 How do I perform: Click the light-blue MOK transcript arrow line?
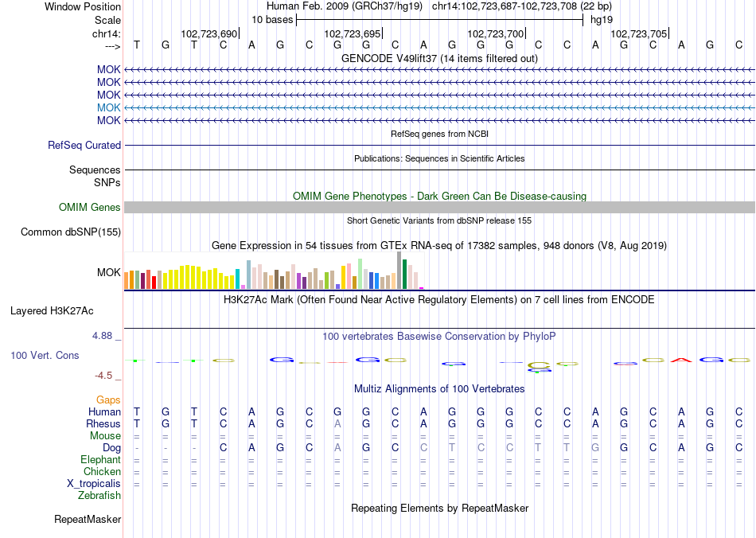pos(439,107)
